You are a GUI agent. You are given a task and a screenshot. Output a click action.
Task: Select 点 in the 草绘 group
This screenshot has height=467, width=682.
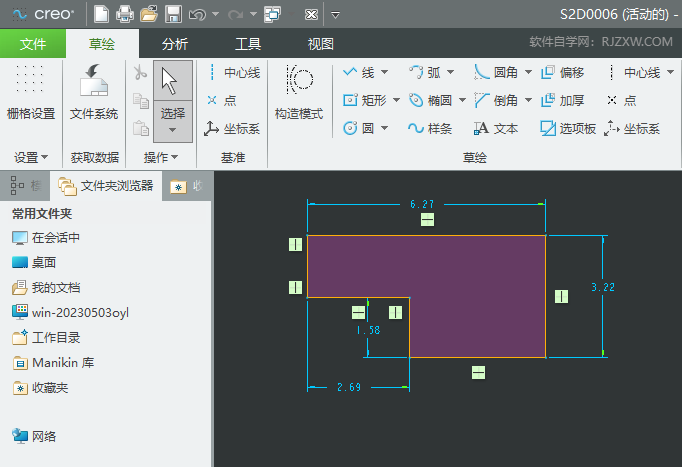622,101
